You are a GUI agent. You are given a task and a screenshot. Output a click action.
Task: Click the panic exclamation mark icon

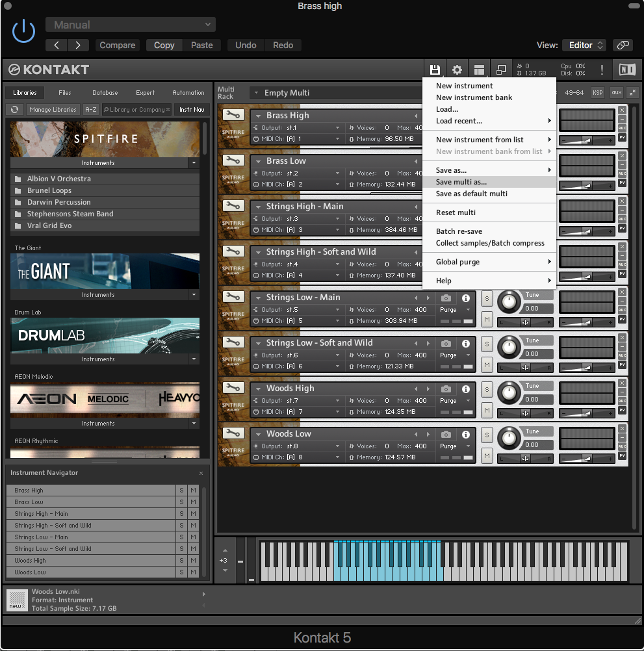click(x=602, y=70)
